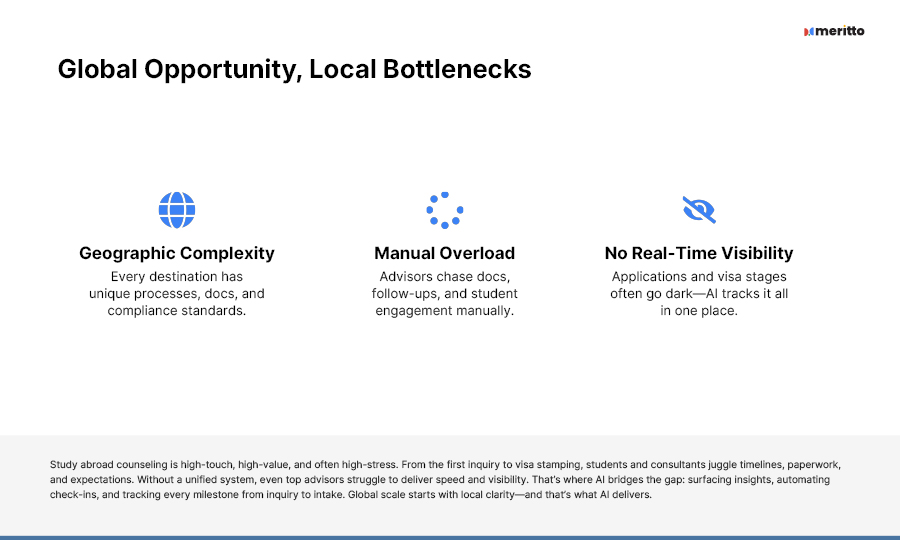Click the text 'Every destination has'
Viewport: 900px width, 540px height.
coord(177,277)
